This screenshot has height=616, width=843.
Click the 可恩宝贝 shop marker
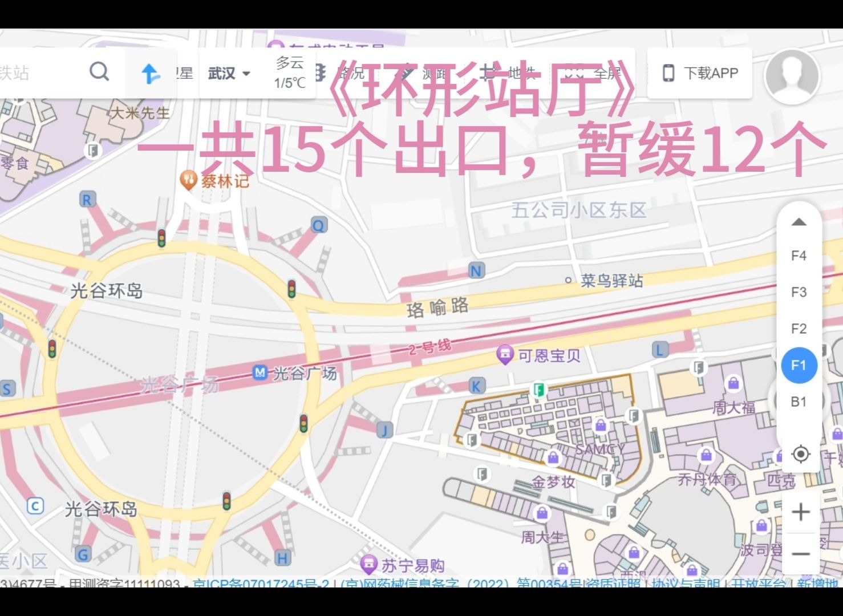505,355
